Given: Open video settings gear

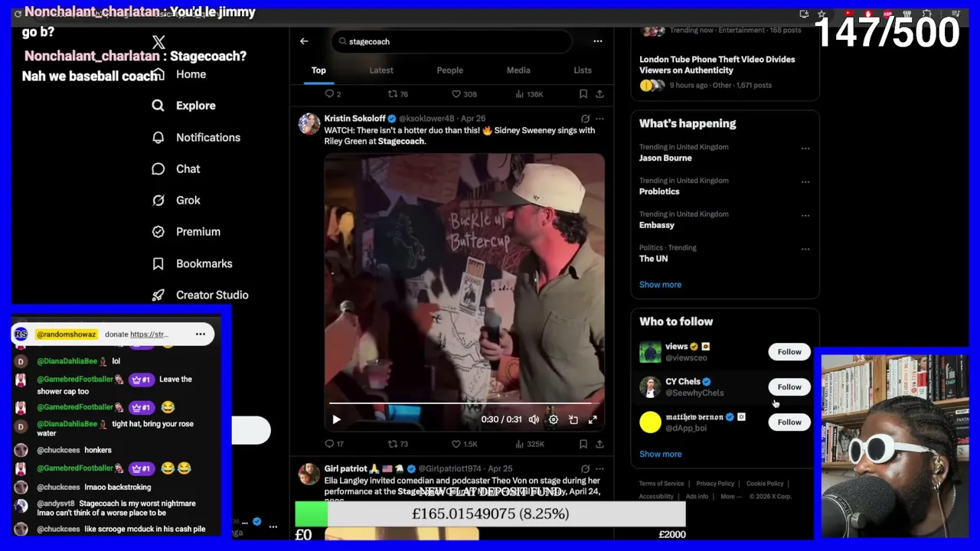Looking at the screenshot, I should (x=554, y=419).
